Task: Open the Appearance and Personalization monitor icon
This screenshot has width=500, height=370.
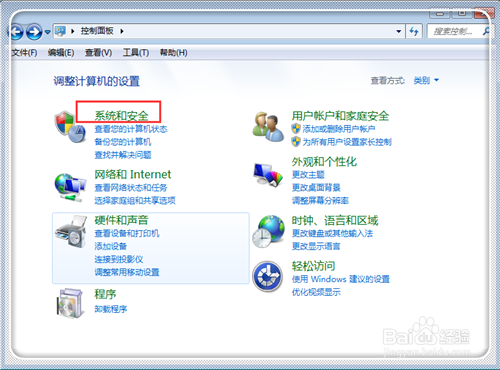Action: point(268,175)
